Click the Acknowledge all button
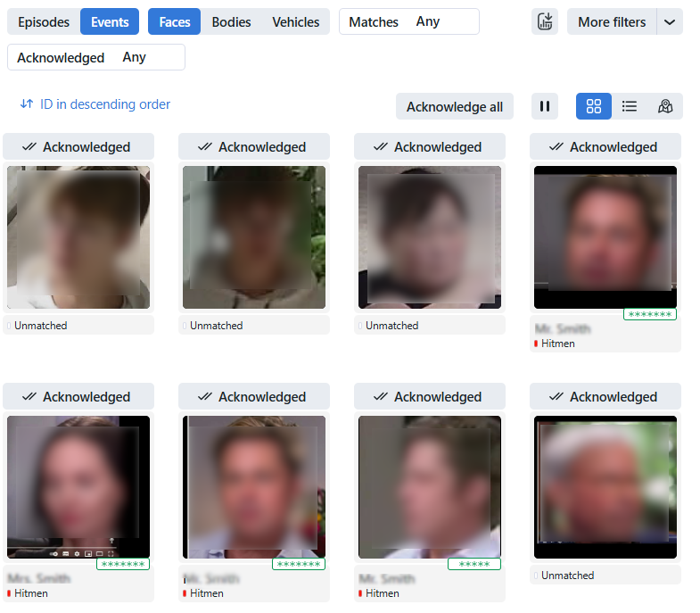700x613 pixels. [x=454, y=106]
